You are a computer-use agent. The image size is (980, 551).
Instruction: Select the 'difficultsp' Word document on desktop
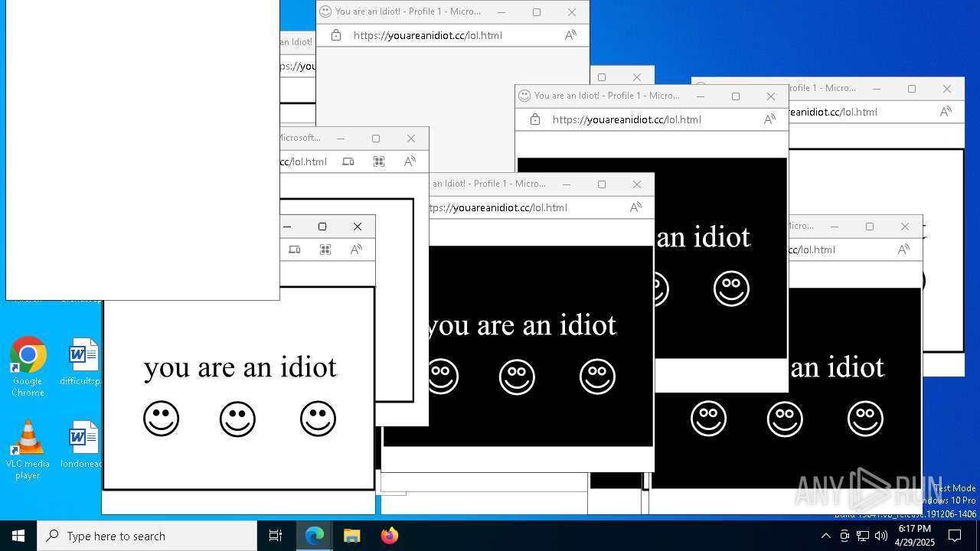(x=82, y=363)
